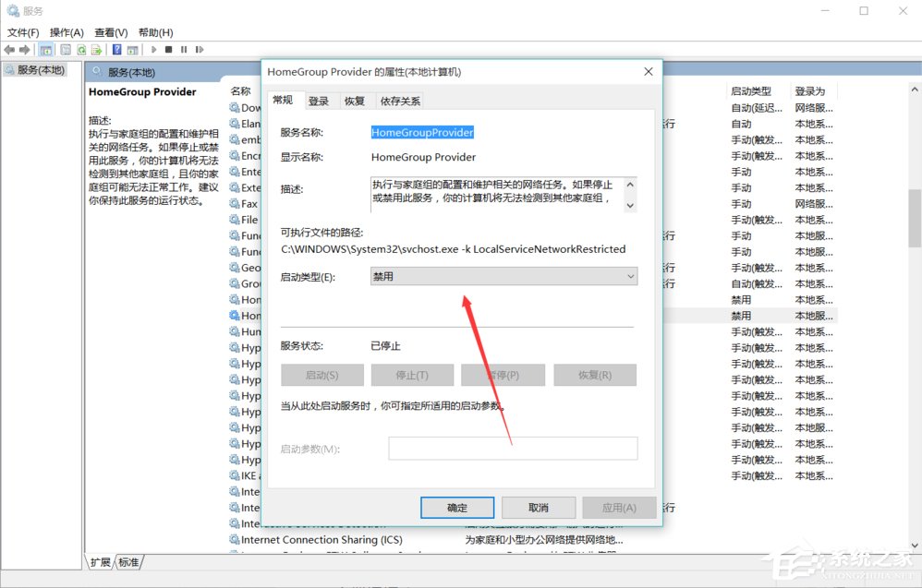The height and width of the screenshot is (588, 922).
Task: Click the Refresh icon in the toolbar
Action: coord(80,49)
